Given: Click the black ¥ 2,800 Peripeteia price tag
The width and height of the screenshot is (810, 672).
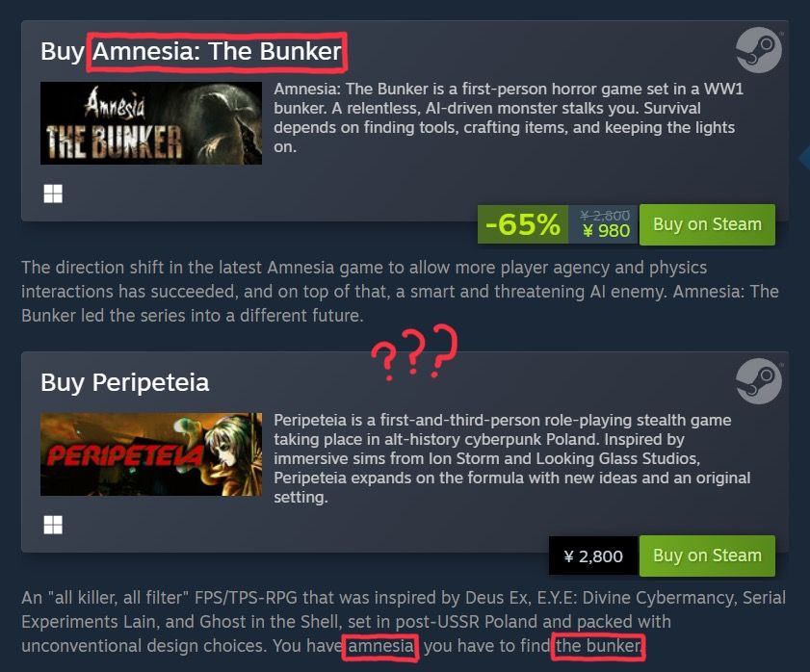Looking at the screenshot, I should [x=593, y=556].
